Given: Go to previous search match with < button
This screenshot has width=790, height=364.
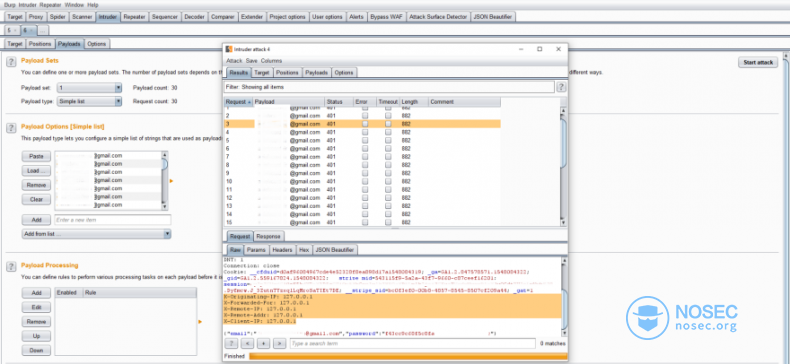Looking at the screenshot, I should [247, 343].
